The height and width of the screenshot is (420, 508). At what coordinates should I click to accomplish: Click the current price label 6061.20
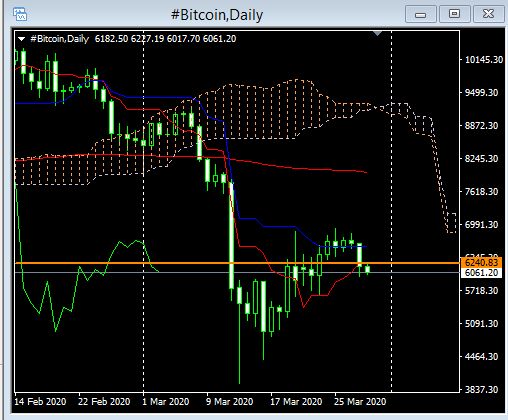click(x=481, y=273)
